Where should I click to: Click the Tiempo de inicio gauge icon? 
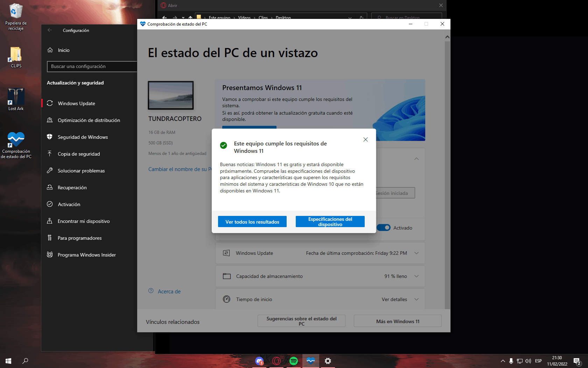point(226,299)
